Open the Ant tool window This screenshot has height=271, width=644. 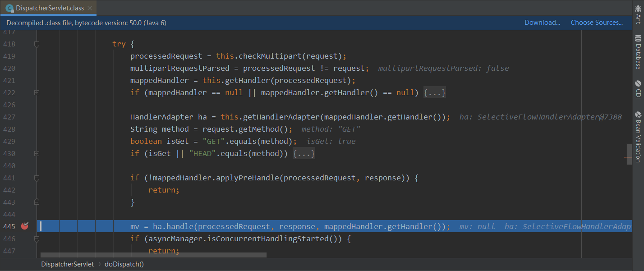click(x=638, y=14)
